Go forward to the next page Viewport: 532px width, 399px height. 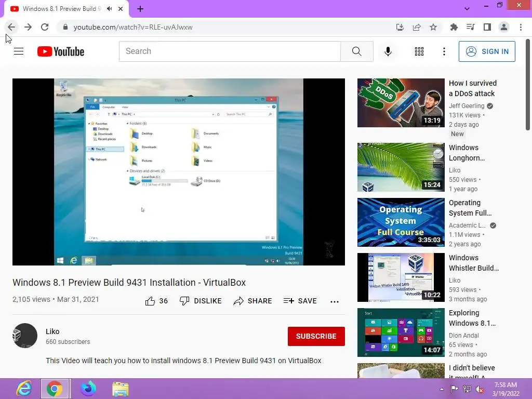pyautogui.click(x=28, y=27)
